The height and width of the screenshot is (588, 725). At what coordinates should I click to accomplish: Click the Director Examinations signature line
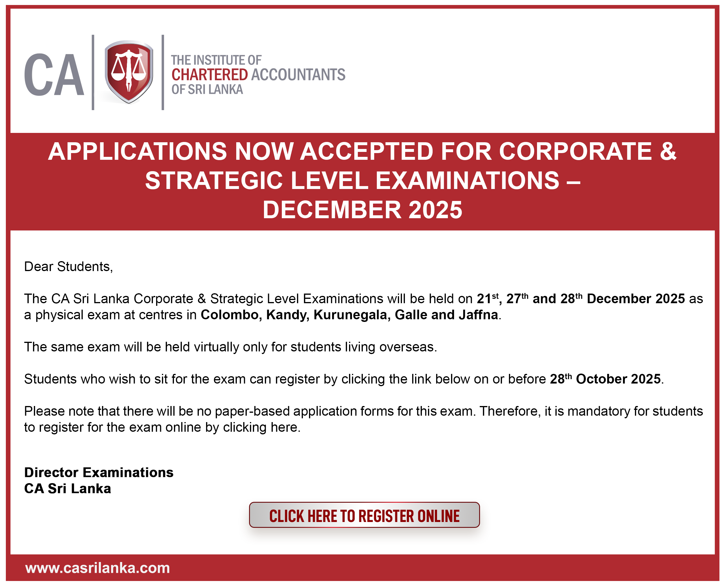[99, 473]
